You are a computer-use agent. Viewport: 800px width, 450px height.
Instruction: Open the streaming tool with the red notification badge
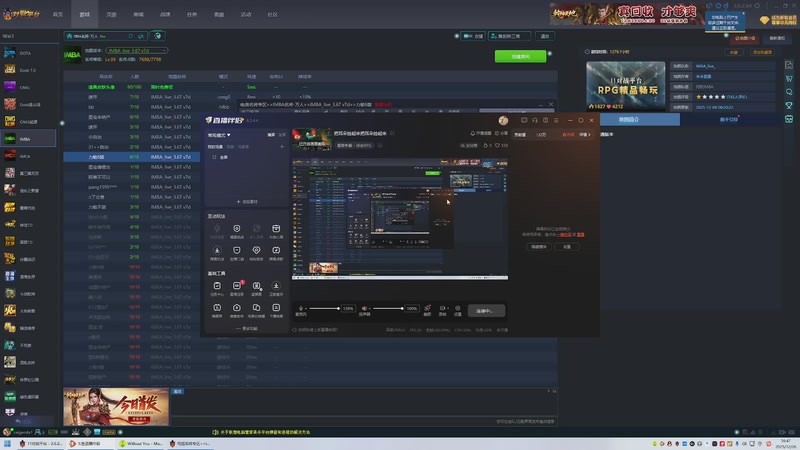pyautogui.click(x=237, y=288)
